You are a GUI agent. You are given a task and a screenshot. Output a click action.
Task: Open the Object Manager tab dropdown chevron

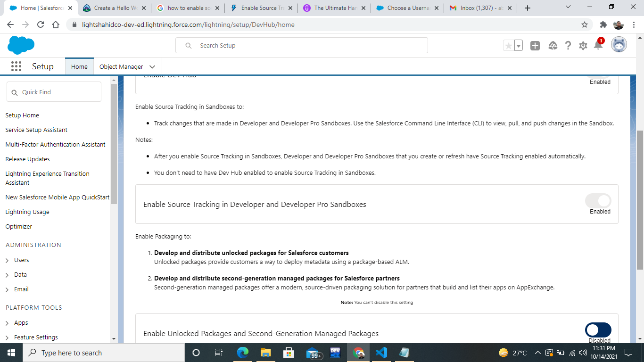(152, 67)
